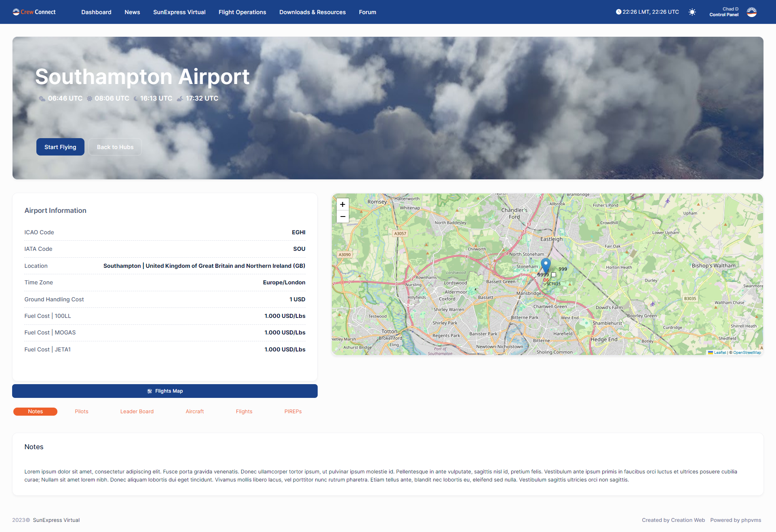Open the SunExpress profile avatar icon top-right
The height and width of the screenshot is (532, 776).
point(751,12)
